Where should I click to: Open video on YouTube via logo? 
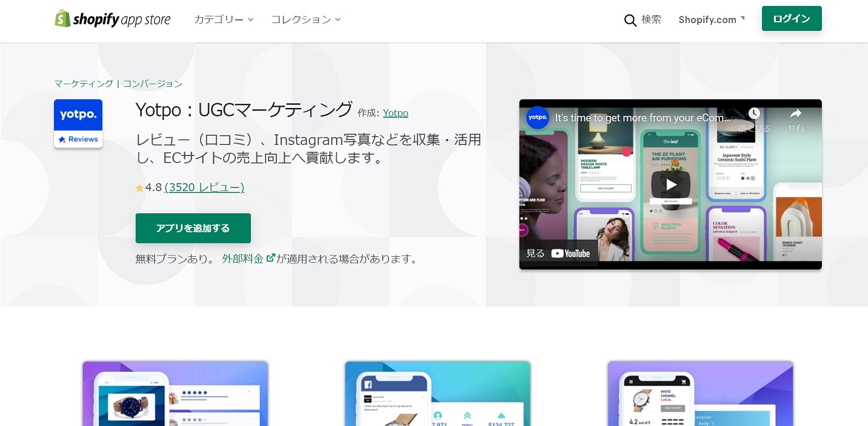tap(570, 253)
